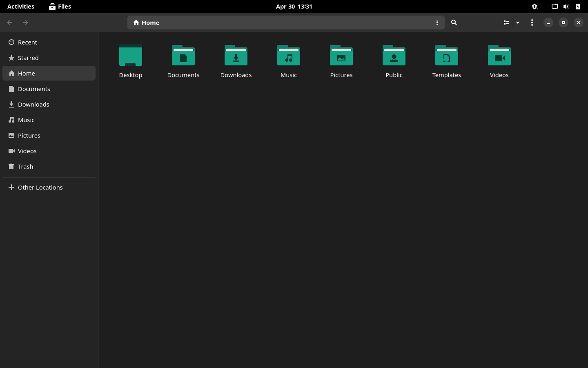This screenshot has height=368, width=588.
Task: Go to Recent in the sidebar
Action: pos(27,42)
